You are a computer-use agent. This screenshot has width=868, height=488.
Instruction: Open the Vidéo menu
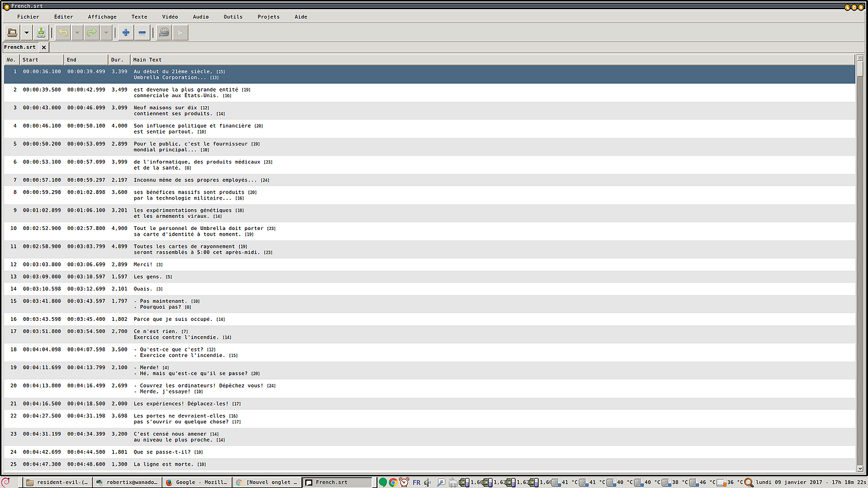tap(170, 17)
